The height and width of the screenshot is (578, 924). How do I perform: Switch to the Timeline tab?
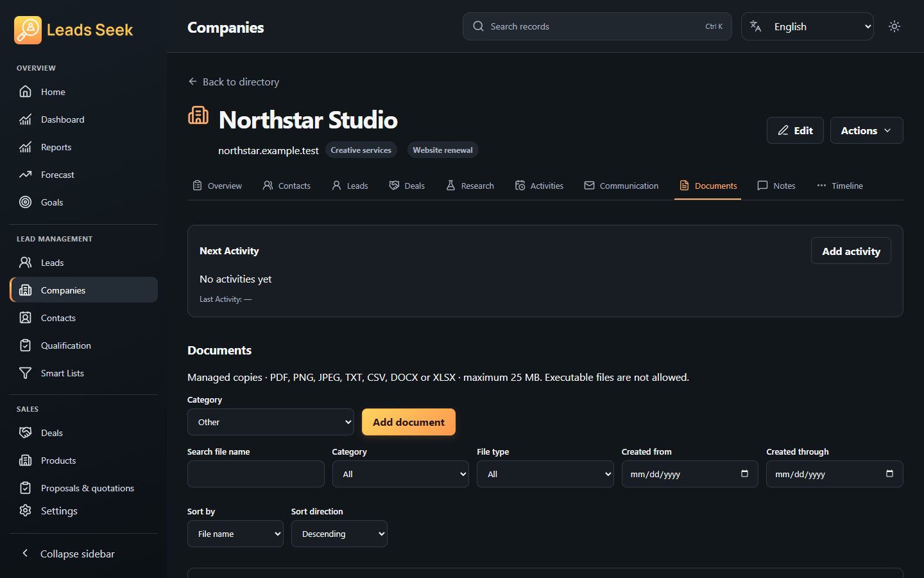840,186
